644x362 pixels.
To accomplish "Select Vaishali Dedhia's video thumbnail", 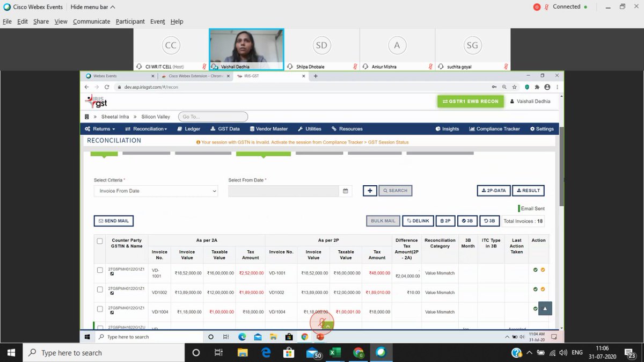I will pos(246,49).
